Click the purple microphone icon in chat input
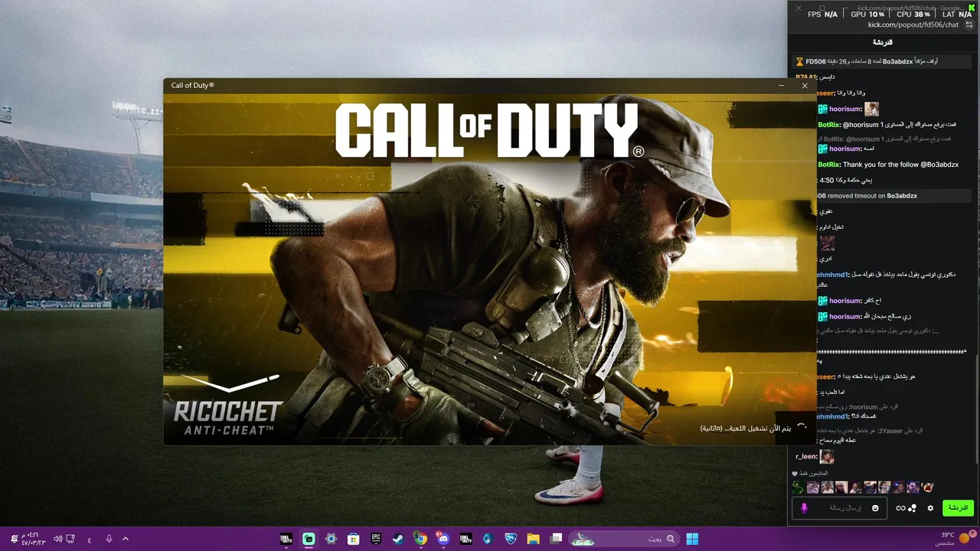 [x=804, y=507]
